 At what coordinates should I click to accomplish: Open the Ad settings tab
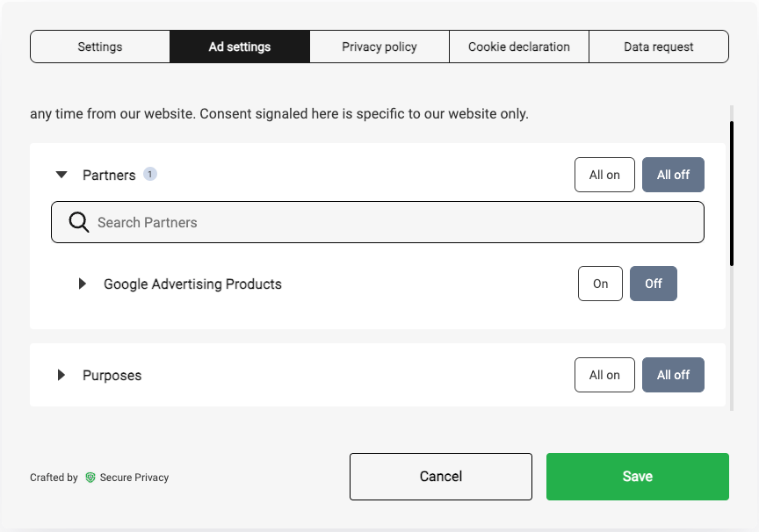point(239,46)
